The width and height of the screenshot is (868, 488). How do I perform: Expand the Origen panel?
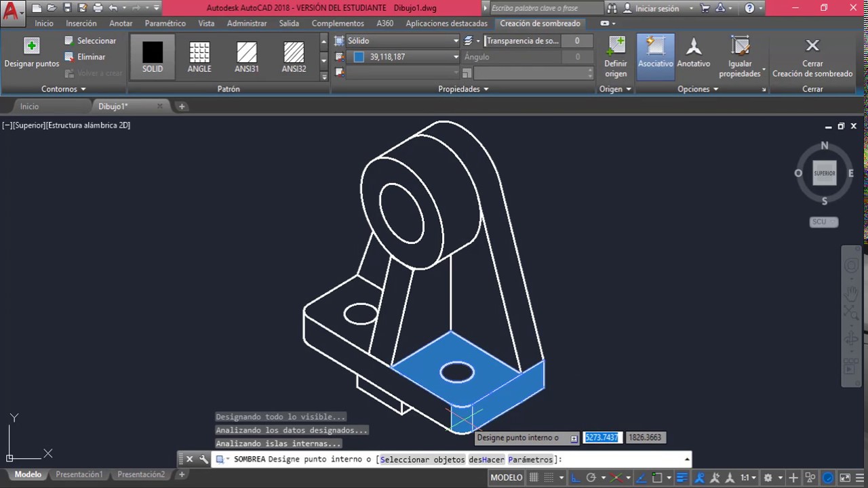615,89
